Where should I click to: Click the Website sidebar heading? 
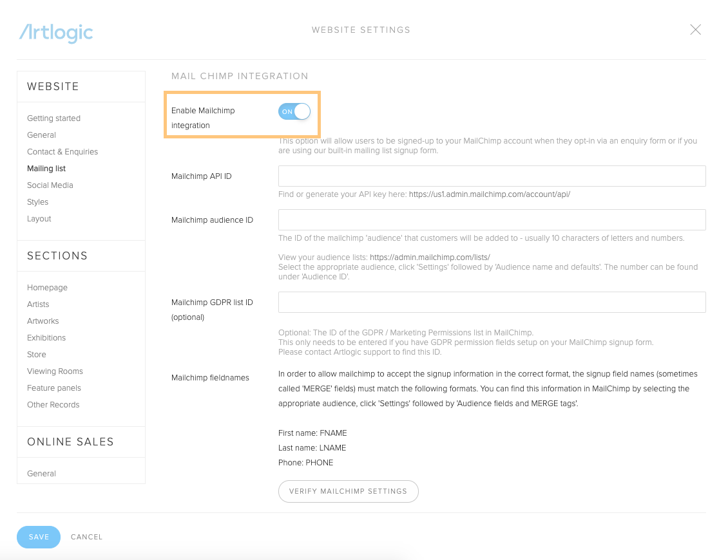[53, 87]
